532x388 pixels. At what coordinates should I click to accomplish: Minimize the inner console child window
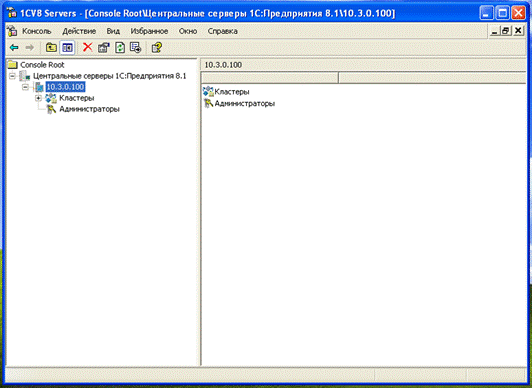click(x=495, y=31)
